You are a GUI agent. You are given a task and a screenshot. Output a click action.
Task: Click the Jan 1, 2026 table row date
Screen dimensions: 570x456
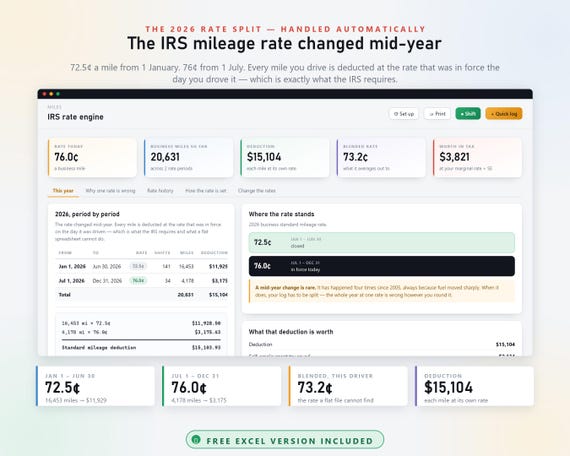[72, 267]
